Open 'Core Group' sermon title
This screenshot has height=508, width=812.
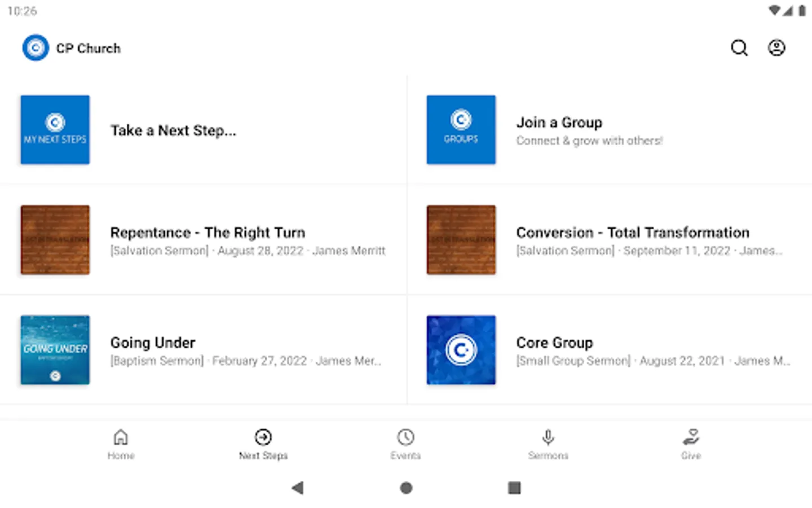[555, 343]
